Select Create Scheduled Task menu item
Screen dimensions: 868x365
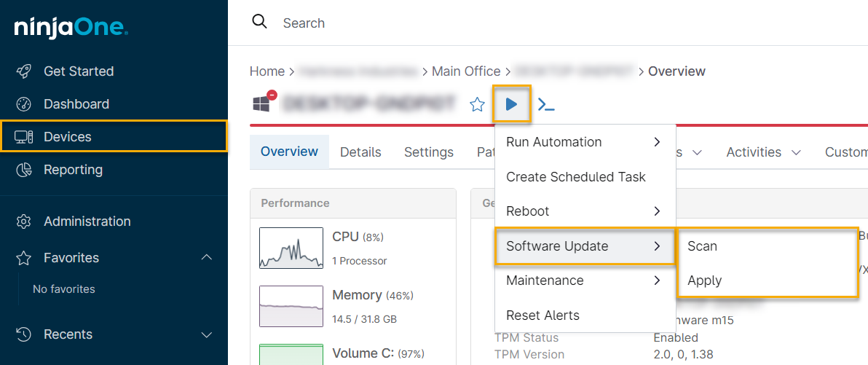pos(575,177)
